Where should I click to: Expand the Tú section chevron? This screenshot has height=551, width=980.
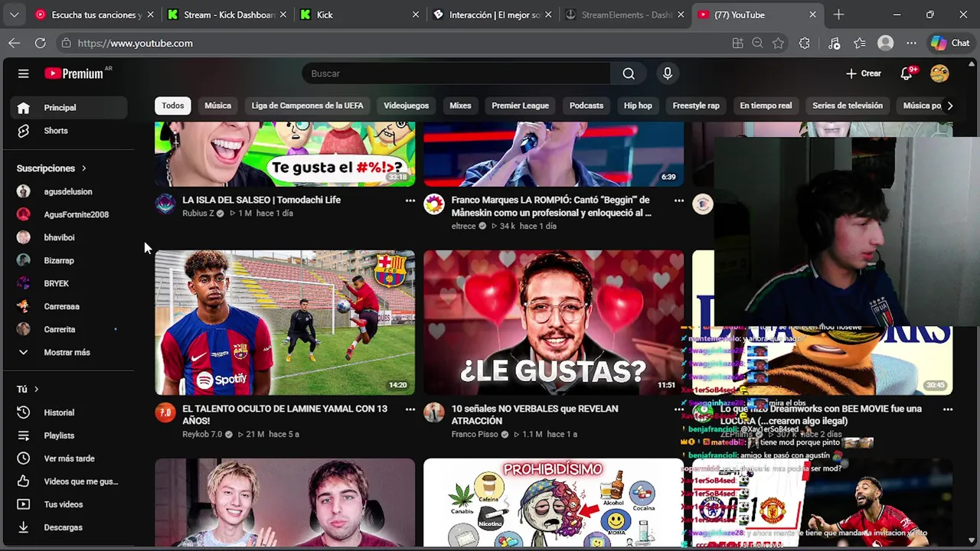point(36,390)
